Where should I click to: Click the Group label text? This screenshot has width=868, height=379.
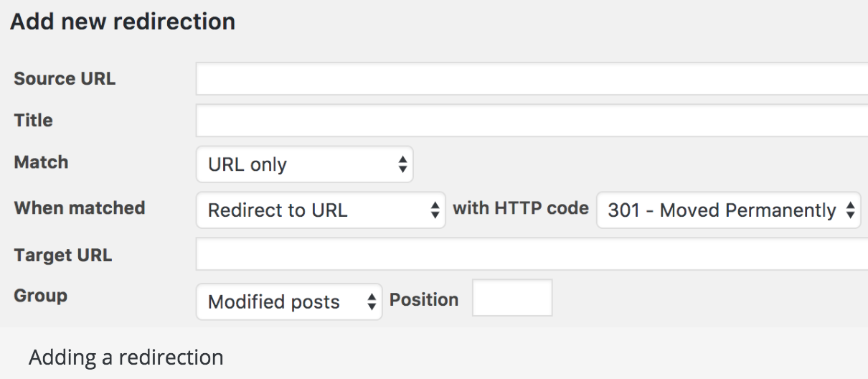coord(40,296)
